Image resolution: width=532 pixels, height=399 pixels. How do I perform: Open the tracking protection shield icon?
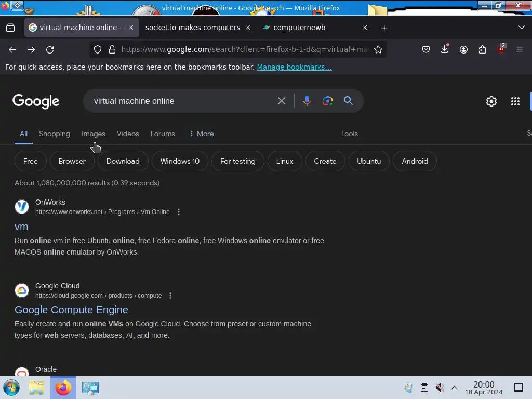(x=98, y=49)
